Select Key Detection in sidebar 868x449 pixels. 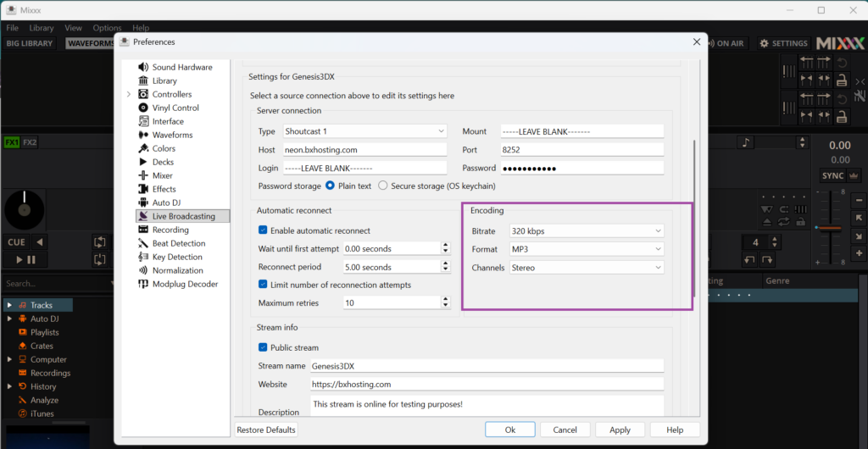coord(177,257)
